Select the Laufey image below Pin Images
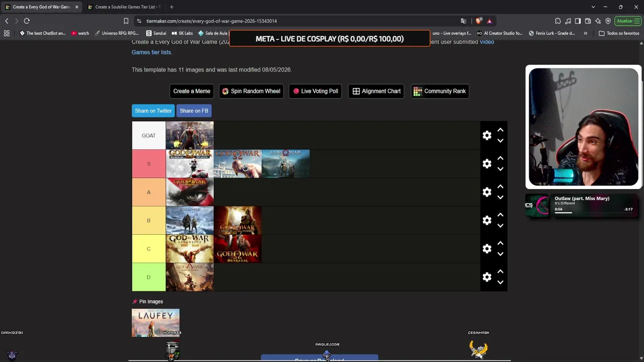Viewport: 644px width, 362px height. click(x=155, y=323)
